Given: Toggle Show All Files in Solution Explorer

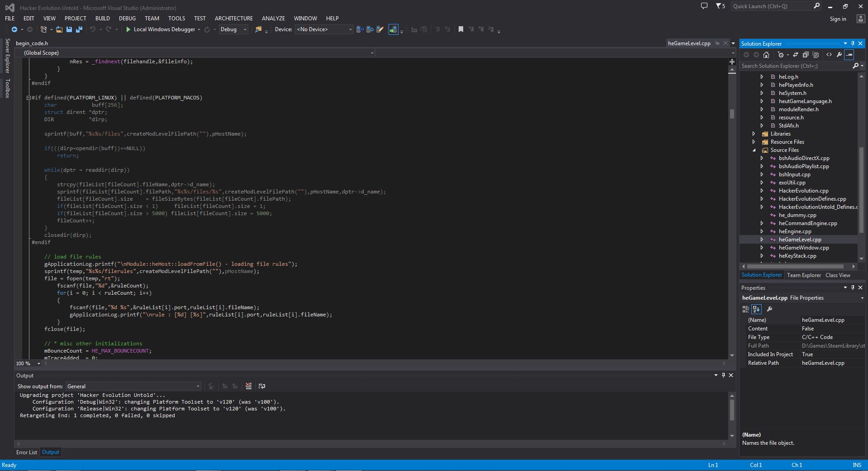Looking at the screenshot, I should point(816,55).
